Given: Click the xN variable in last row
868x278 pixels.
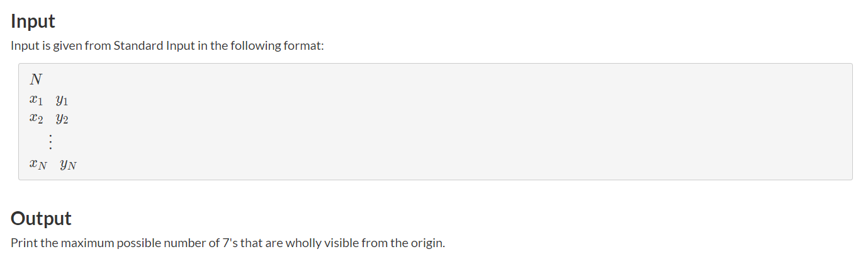Looking at the screenshot, I should click(38, 165).
